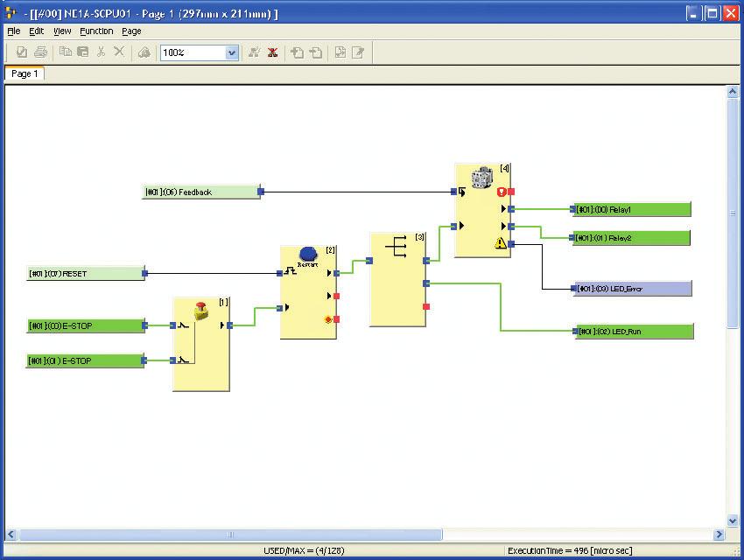Click the first add page toolbar icon

(297, 52)
